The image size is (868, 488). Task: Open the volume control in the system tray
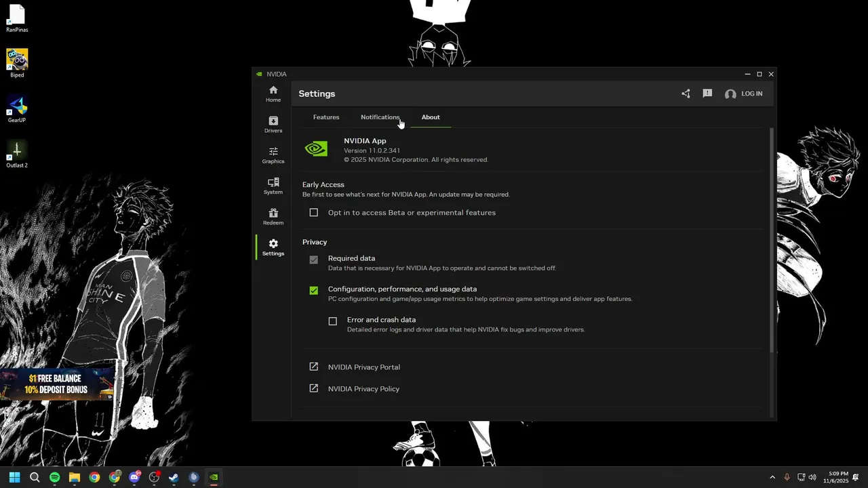[812, 477]
